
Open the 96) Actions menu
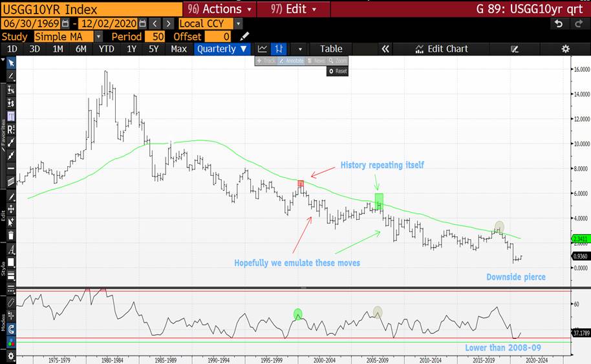tap(219, 9)
